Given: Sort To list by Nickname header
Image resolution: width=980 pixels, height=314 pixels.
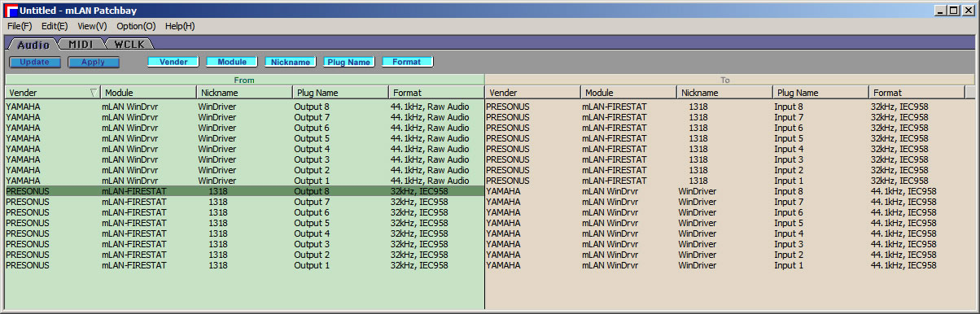Looking at the screenshot, I should pos(725,93).
